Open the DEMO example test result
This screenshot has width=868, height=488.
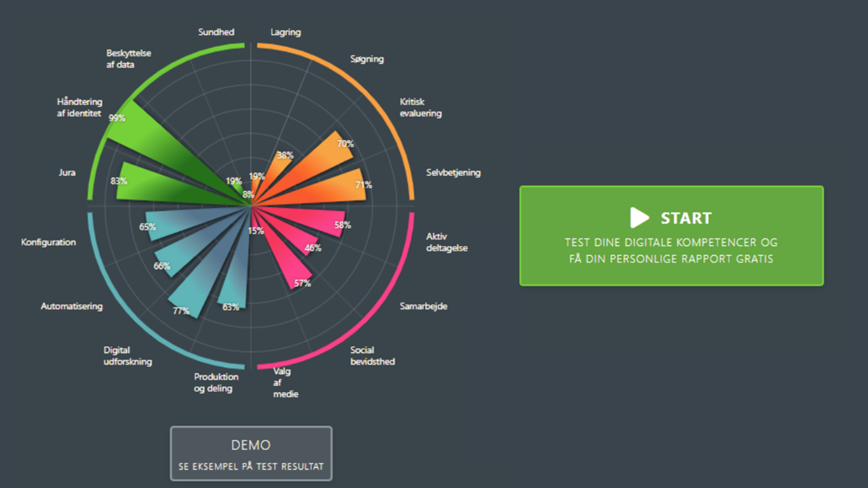[x=251, y=454]
